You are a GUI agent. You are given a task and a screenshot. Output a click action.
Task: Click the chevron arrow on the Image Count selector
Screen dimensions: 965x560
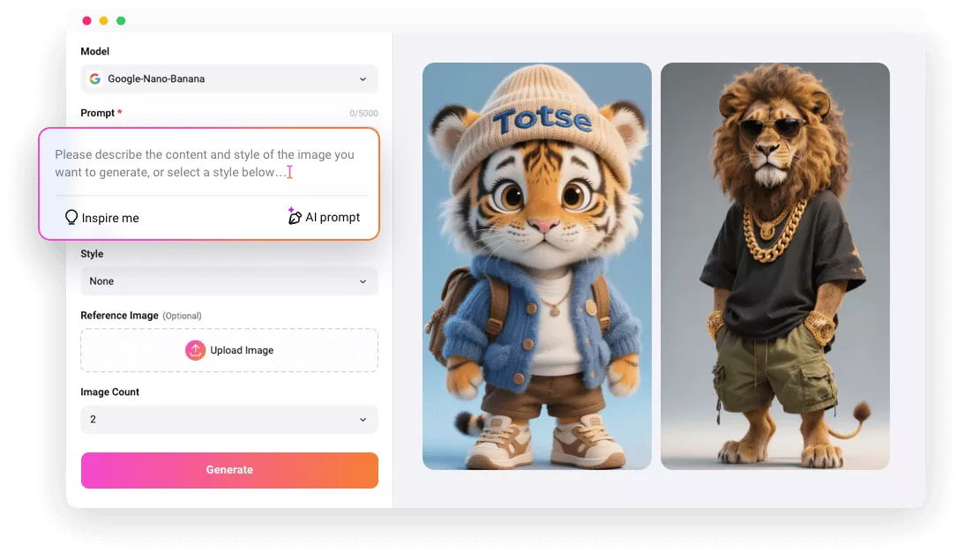coord(363,419)
